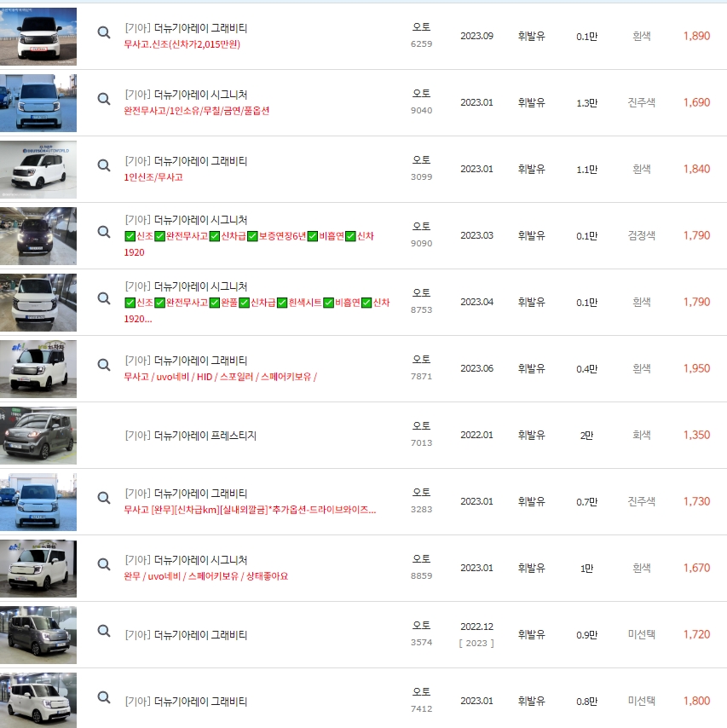727x728 pixels.
Task: Click magnifier icon for the 6259 Gravity listing
Action: coord(103,32)
